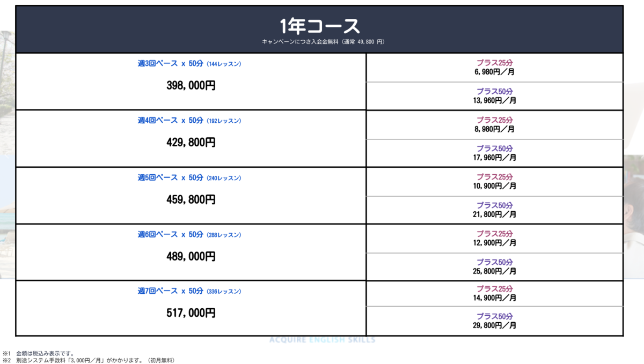Click the 1年コース header title
Image resolution: width=644 pixels, height=364 pixels.
click(x=319, y=25)
